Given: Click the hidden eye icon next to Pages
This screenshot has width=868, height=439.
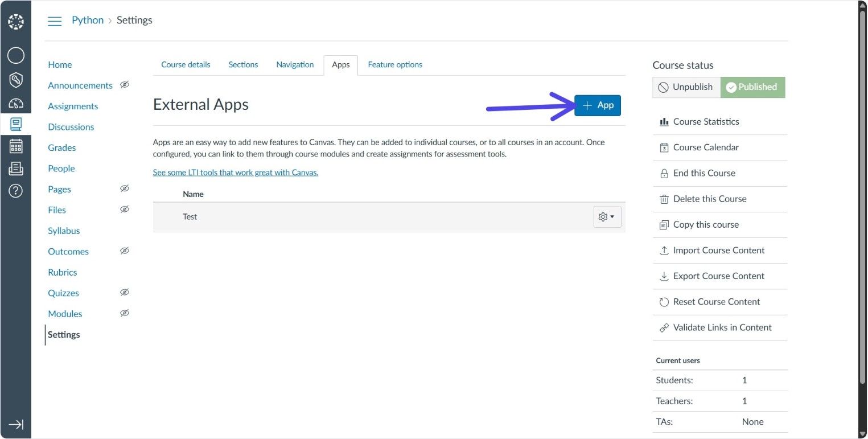Looking at the screenshot, I should point(125,188).
